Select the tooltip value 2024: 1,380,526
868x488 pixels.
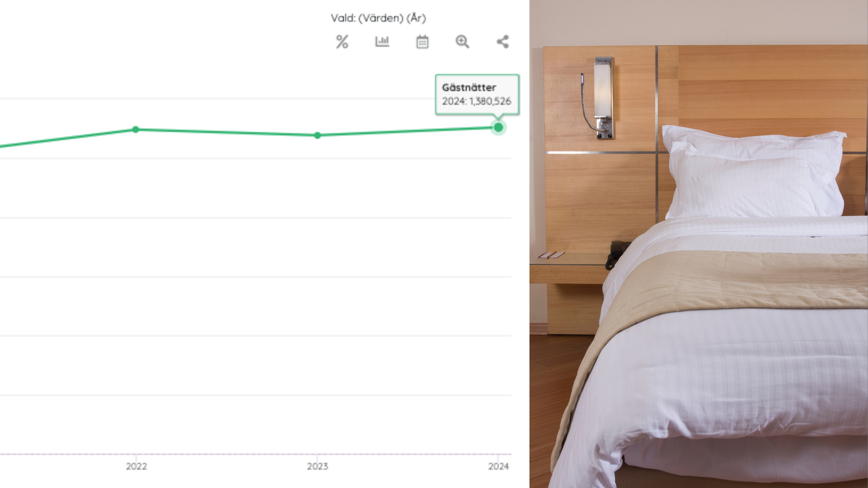click(x=477, y=101)
